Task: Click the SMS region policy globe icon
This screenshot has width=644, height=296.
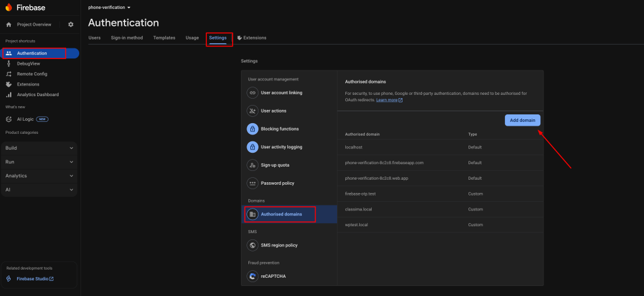Action: click(252, 246)
